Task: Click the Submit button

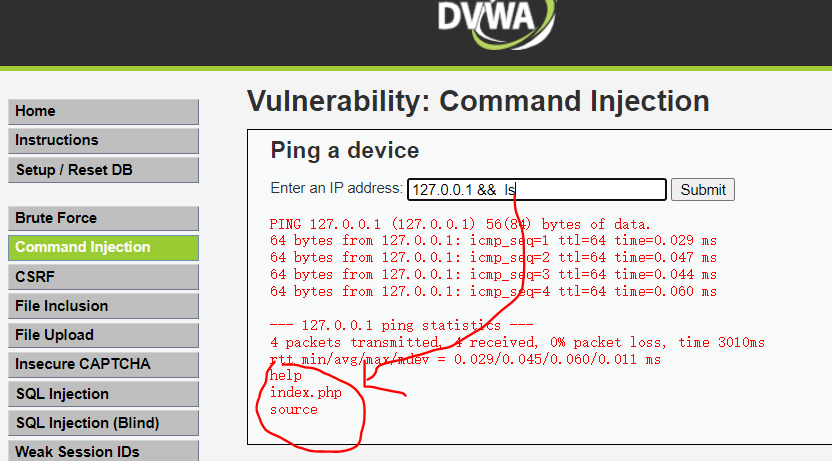Action: pos(703,189)
